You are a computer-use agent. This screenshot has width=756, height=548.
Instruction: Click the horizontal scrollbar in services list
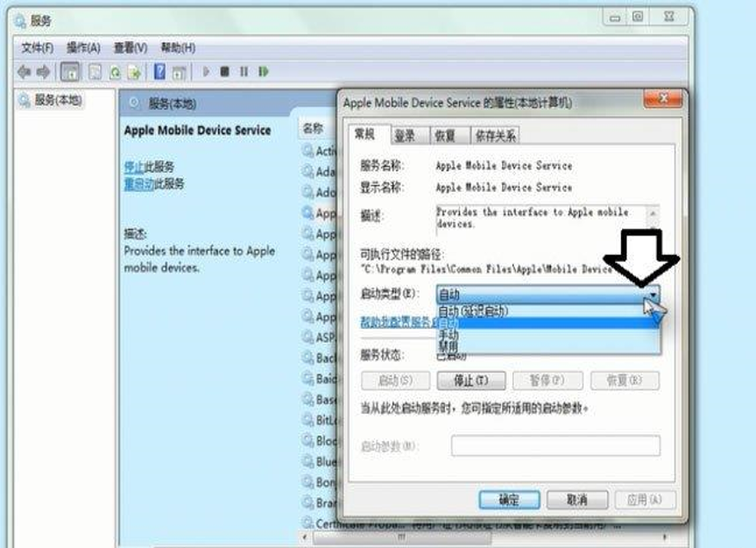(402, 537)
